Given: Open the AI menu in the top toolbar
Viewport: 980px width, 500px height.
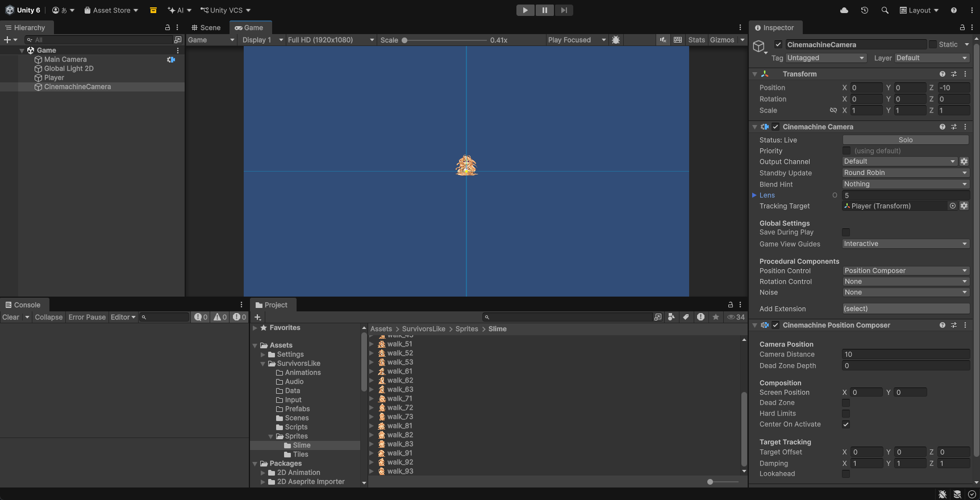Looking at the screenshot, I should (180, 10).
